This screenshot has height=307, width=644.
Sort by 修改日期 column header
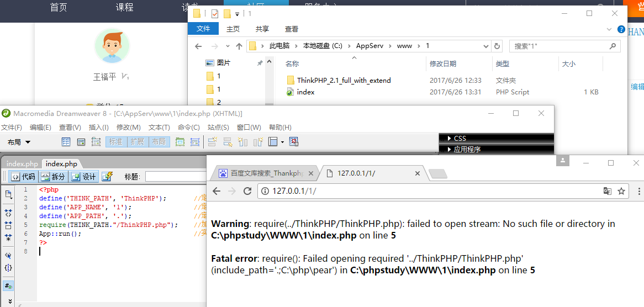(443, 63)
